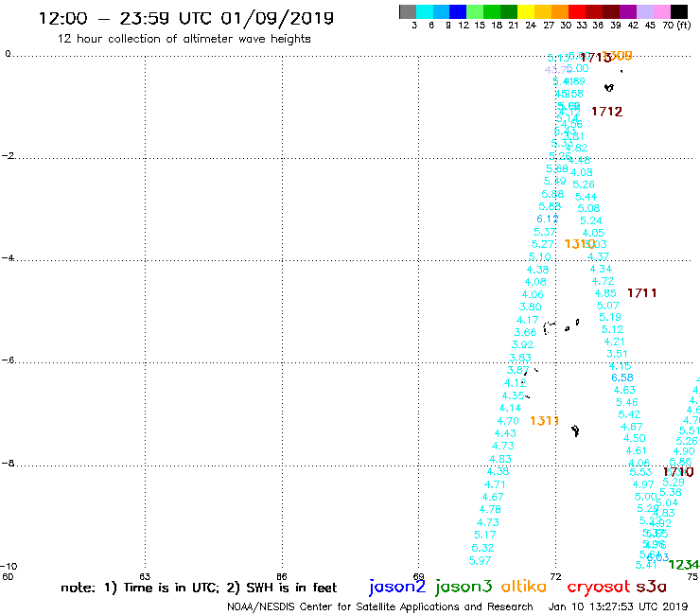Click the yellow swatch in the wave height scale
This screenshot has height=615, width=700.
[525, 11]
